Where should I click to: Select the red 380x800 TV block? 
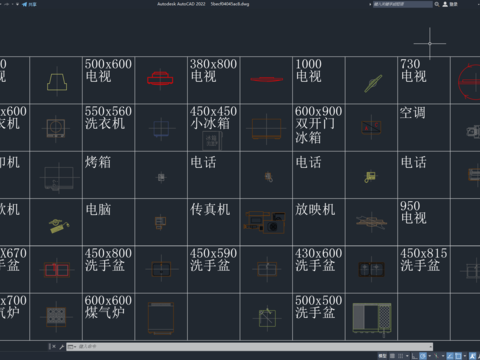[x=267, y=79]
